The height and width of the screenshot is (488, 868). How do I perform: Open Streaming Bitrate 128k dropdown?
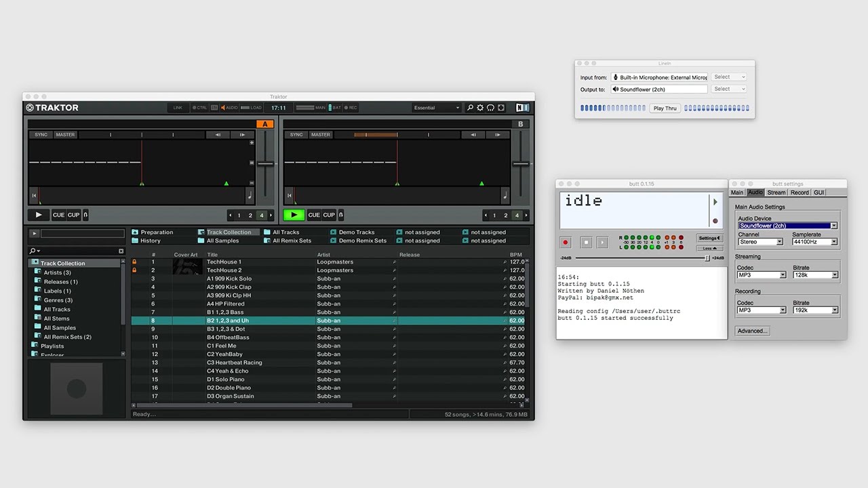816,275
